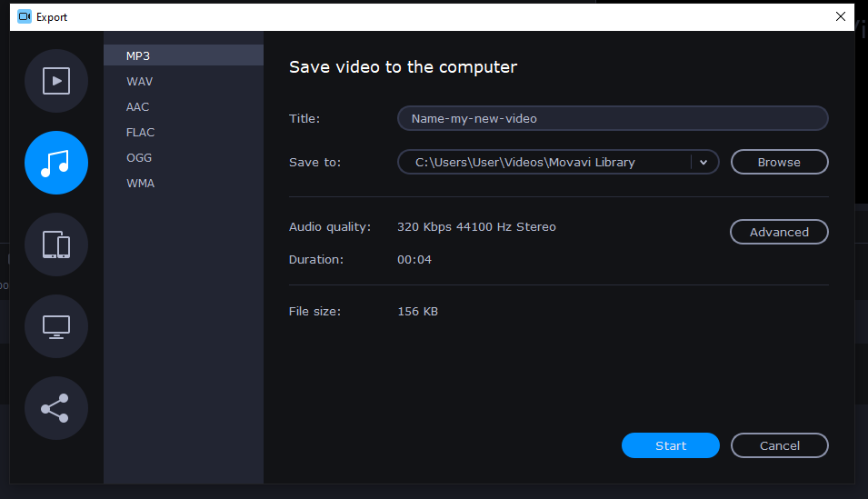Viewport: 868px width, 499px height.
Task: Click the Movavi app icon in title bar
Action: [25, 16]
